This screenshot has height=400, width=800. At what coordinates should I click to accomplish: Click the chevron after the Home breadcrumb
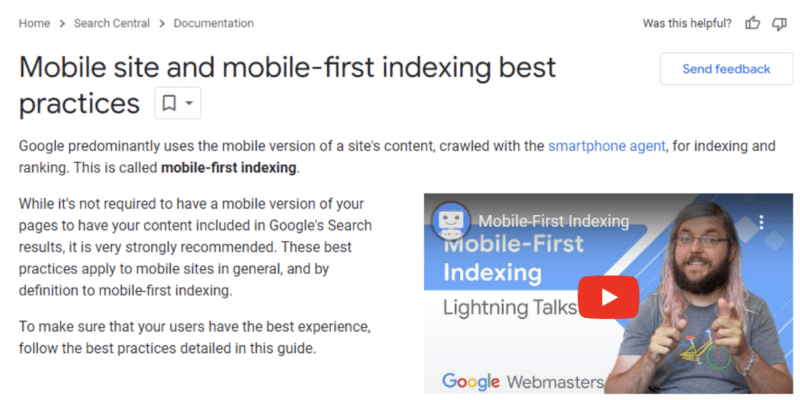[x=62, y=23]
